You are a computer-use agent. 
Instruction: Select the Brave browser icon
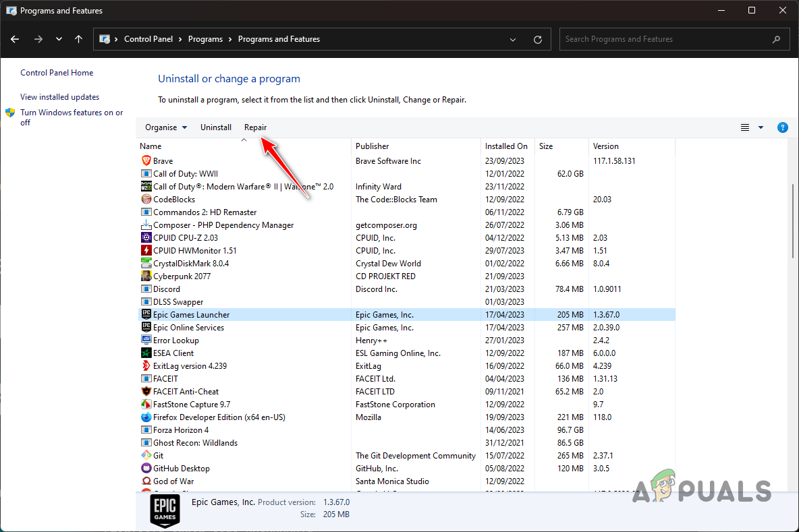[x=146, y=160]
